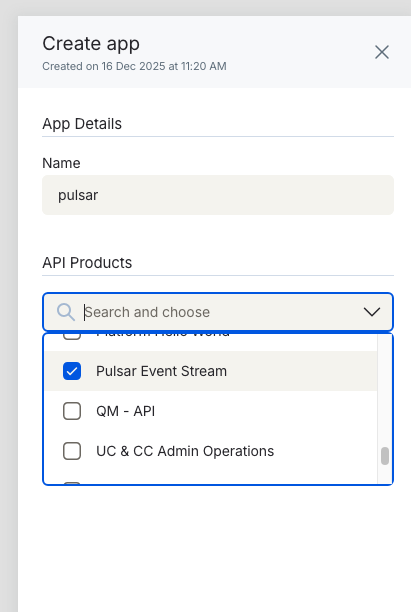Viewport: 411px width, 612px height.
Task: Click the Created on 16 Dec 2025 timestamp
Action: [x=134, y=66]
